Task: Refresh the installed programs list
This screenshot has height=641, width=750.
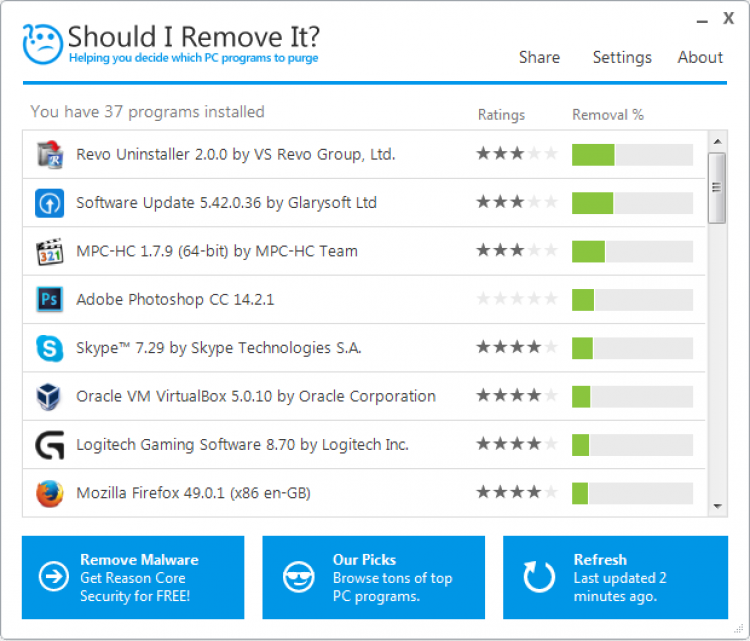Action: tap(616, 577)
